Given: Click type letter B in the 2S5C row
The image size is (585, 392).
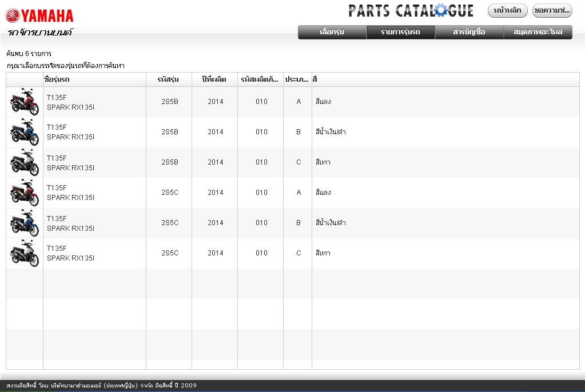Looking at the screenshot, I should coord(299,222).
